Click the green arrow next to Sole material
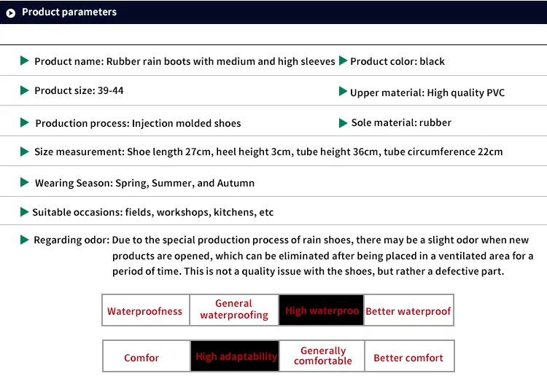 click(x=343, y=123)
